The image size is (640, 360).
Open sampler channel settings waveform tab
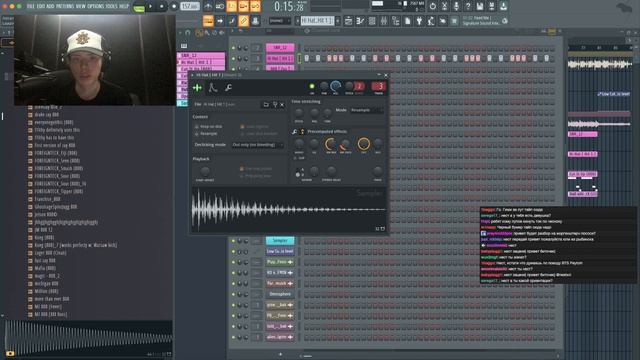[198, 87]
